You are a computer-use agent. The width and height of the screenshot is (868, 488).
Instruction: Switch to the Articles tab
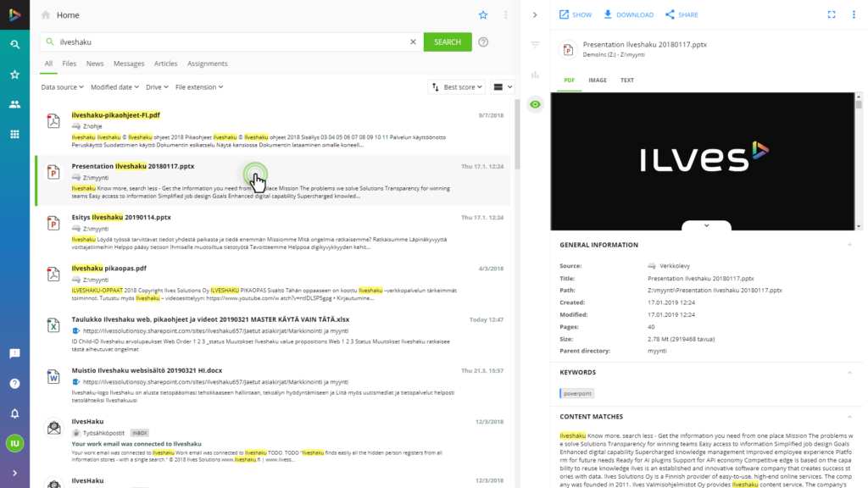pyautogui.click(x=165, y=64)
